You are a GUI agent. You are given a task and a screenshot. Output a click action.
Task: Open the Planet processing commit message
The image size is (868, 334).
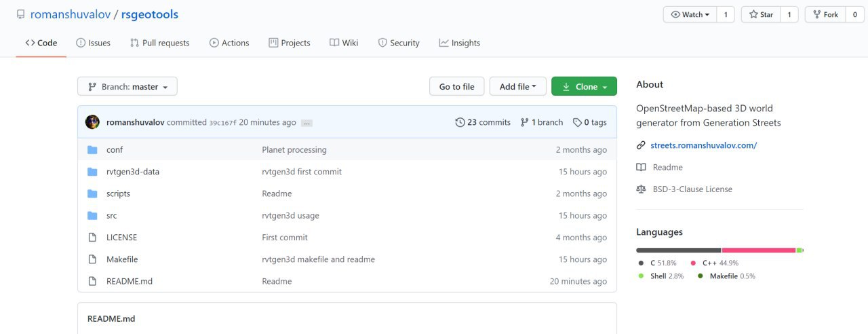[294, 149]
